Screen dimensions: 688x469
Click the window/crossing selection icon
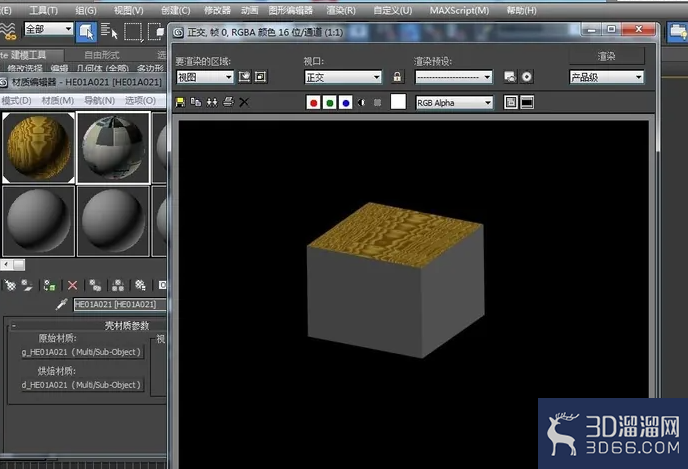tap(156, 32)
